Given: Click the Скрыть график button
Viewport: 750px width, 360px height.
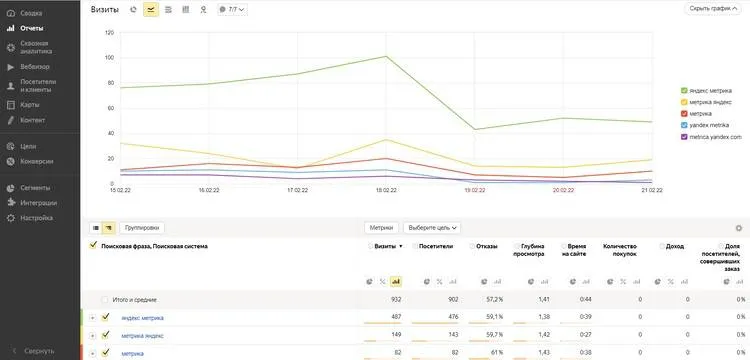Looking at the screenshot, I should point(713,9).
